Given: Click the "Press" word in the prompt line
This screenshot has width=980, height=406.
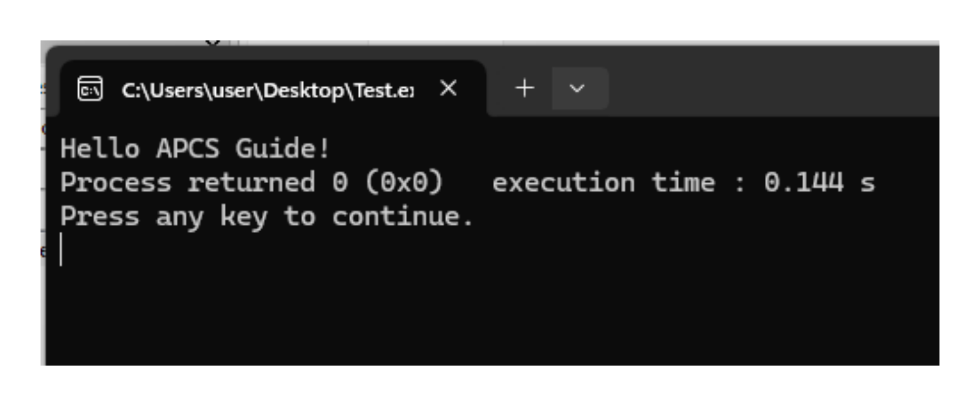Looking at the screenshot, I should click(100, 217).
